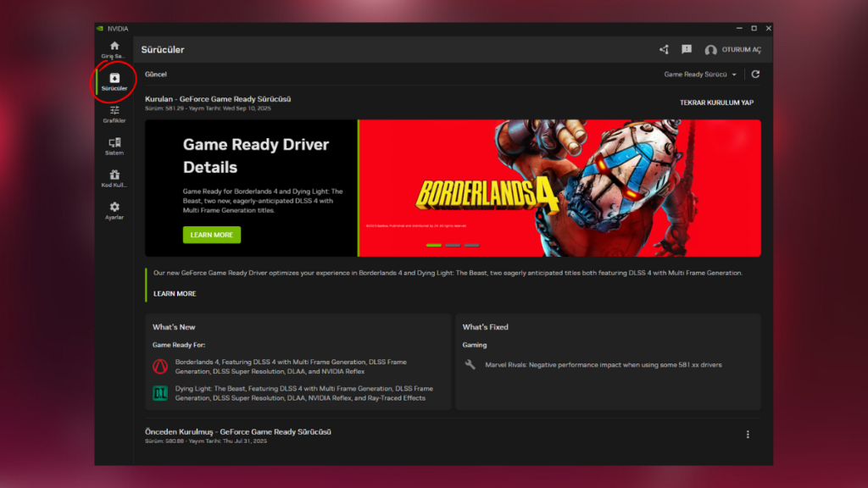Click the Borderlands 4 banner image
This screenshot has height=488, width=868.
coord(560,188)
